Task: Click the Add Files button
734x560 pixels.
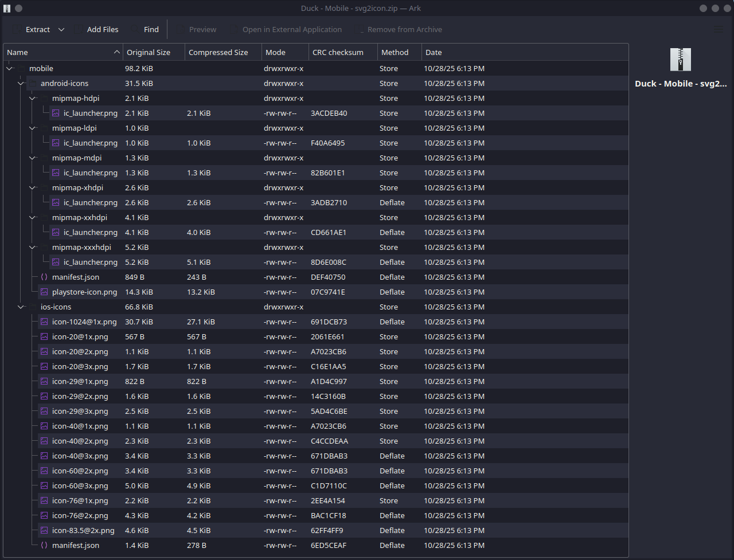Action: [96, 29]
